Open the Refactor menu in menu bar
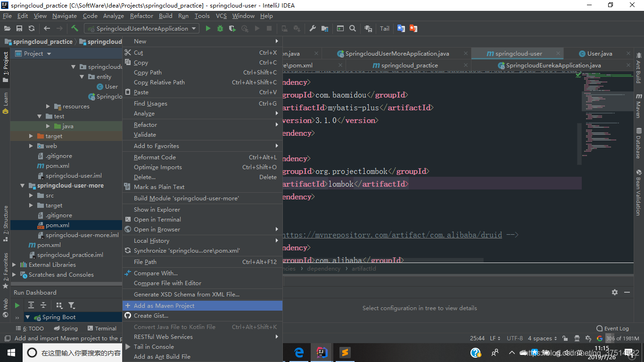Screen dimensions: 644x362 pyautogui.click(x=141, y=16)
